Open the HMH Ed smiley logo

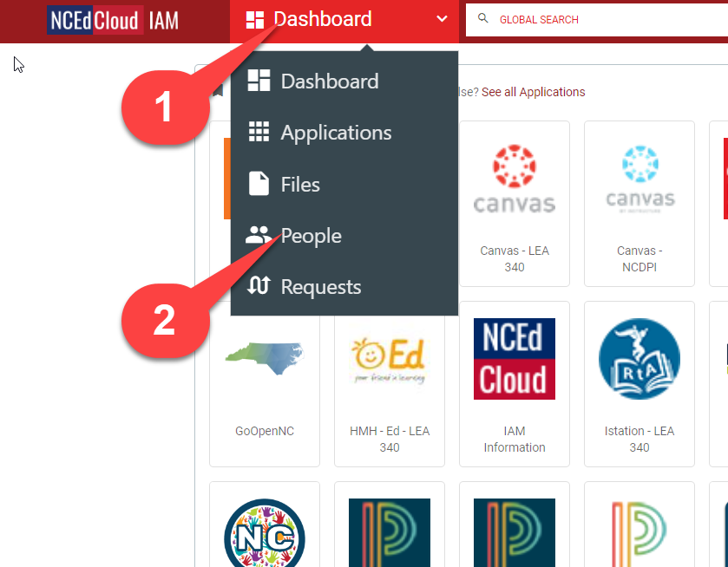tap(389, 361)
